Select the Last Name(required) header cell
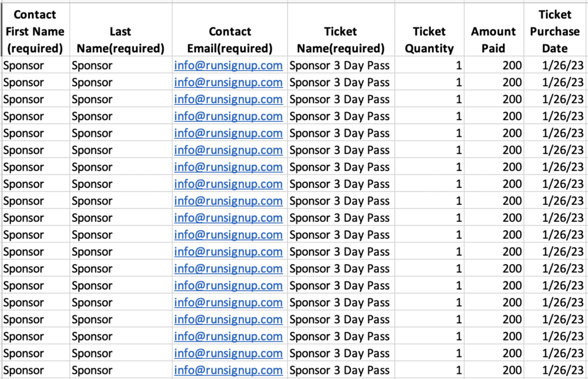The image size is (588, 379). (121, 30)
